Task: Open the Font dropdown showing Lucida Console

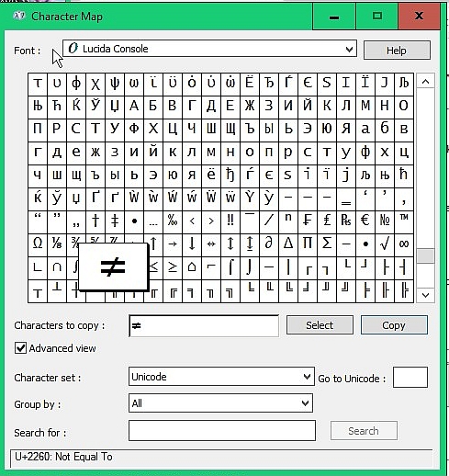Action: click(209, 49)
